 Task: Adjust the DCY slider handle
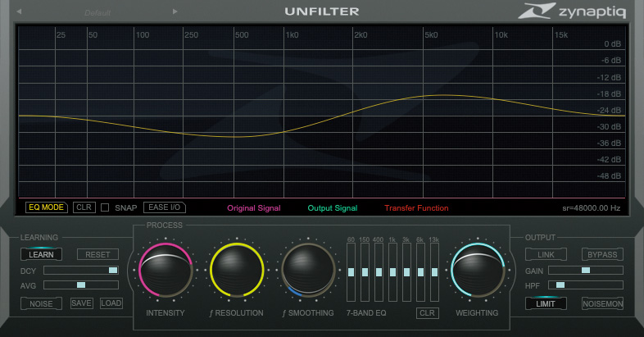click(113, 270)
